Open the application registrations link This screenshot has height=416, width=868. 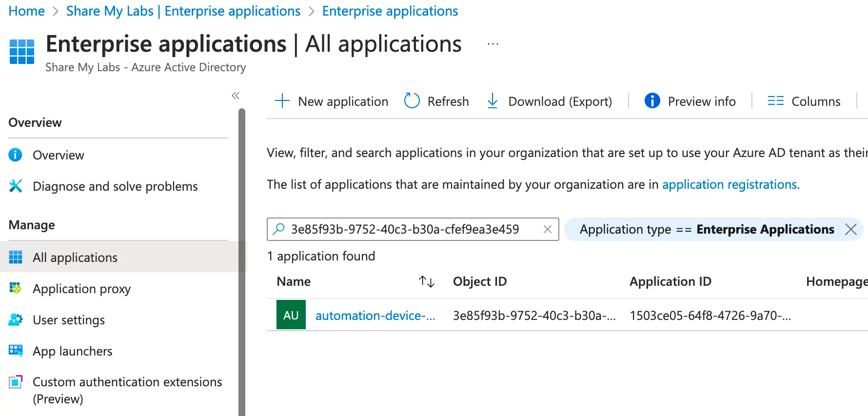coord(729,184)
